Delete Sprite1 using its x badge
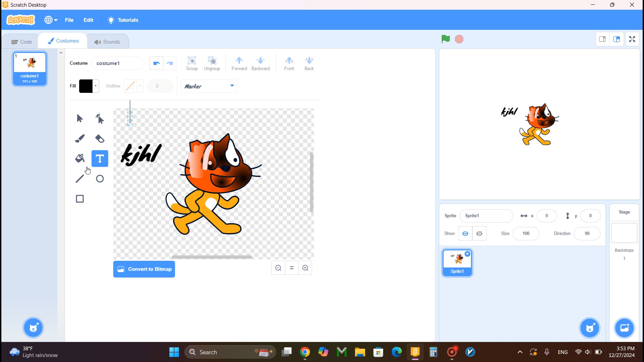The height and width of the screenshot is (362, 644). tap(467, 254)
